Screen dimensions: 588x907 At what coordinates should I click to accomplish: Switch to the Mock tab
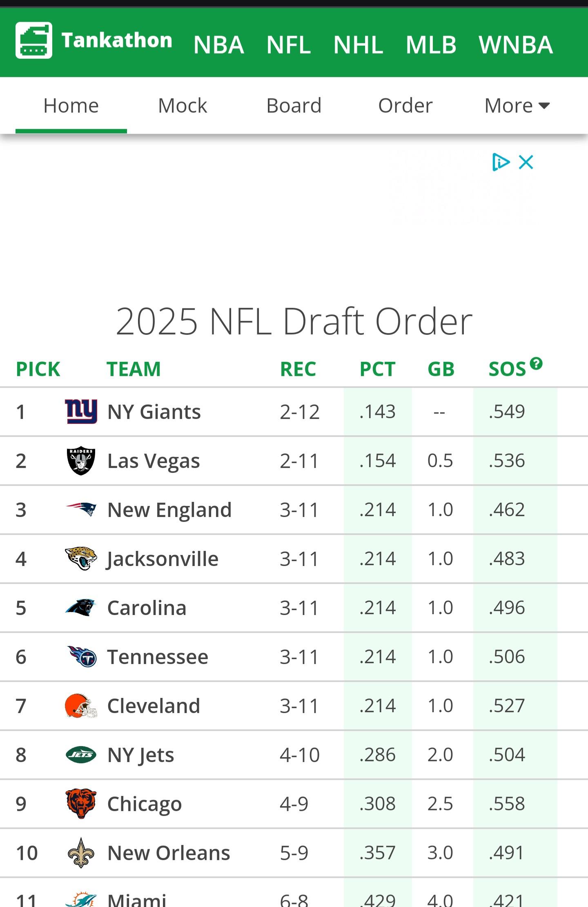click(183, 106)
